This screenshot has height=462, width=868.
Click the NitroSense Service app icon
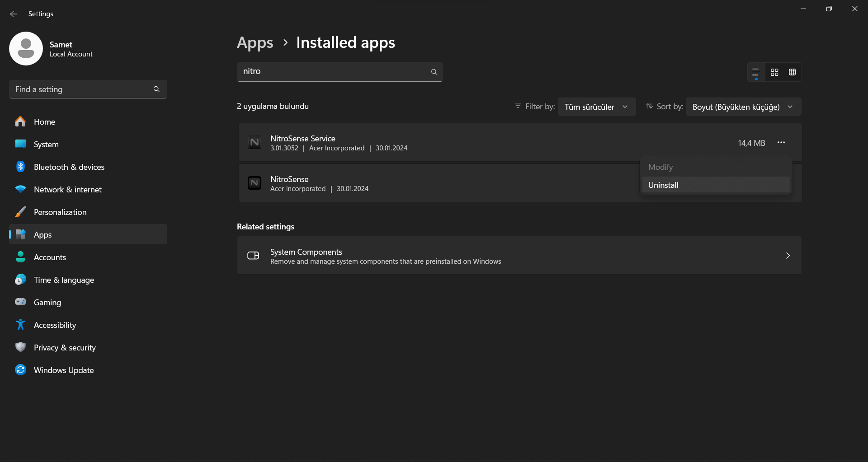255,143
